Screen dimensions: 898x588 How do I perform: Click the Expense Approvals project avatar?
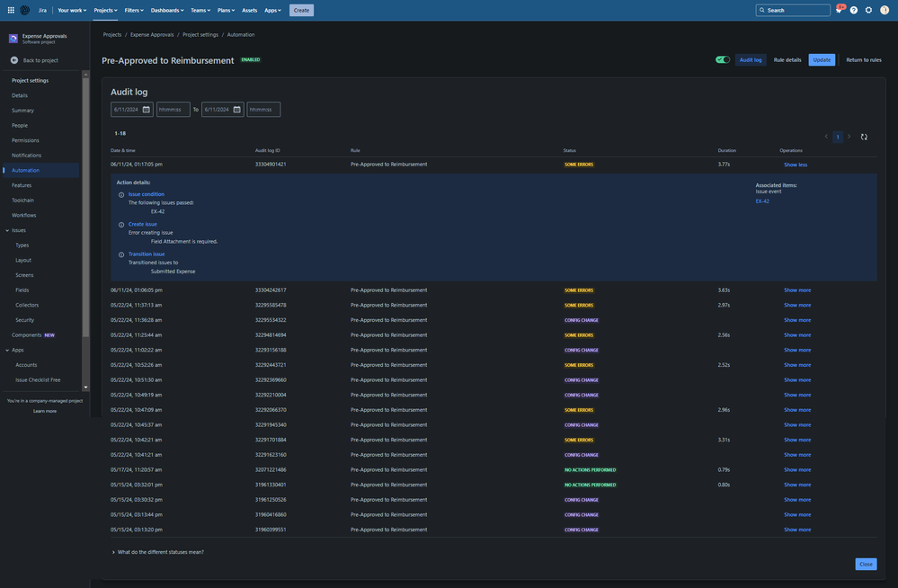pyautogui.click(x=13, y=39)
